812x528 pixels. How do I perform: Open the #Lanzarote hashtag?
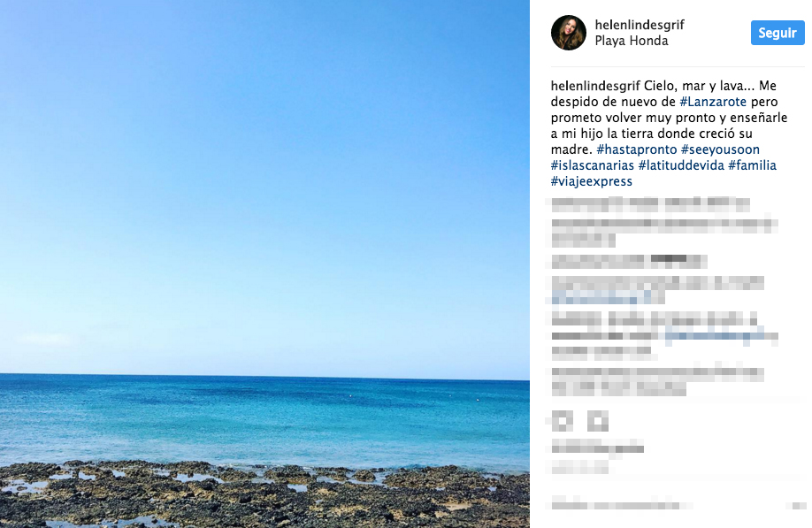tap(713, 102)
